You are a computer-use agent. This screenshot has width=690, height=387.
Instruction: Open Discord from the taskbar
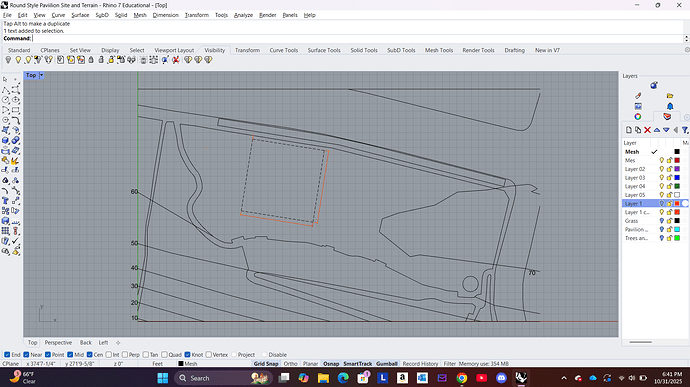click(501, 378)
